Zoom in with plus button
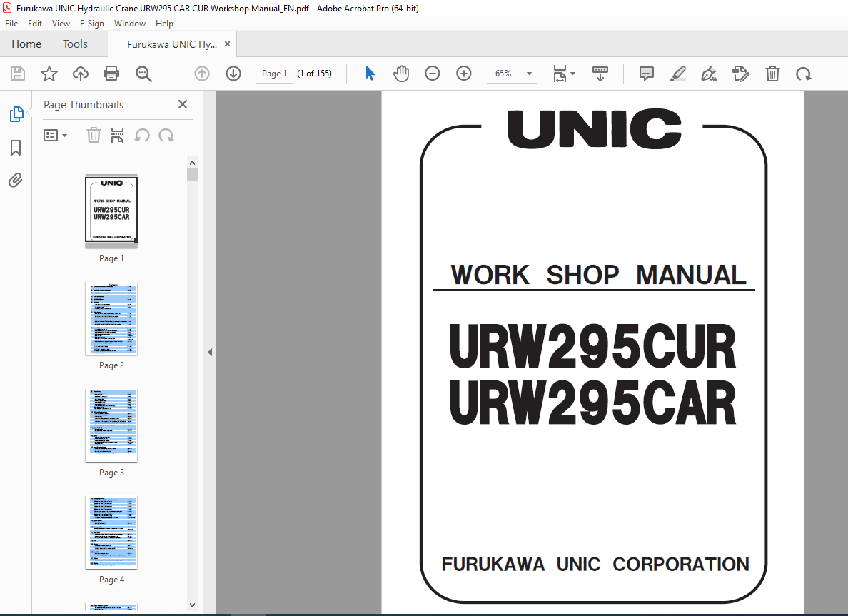Image resolution: width=848 pixels, height=616 pixels. point(463,74)
